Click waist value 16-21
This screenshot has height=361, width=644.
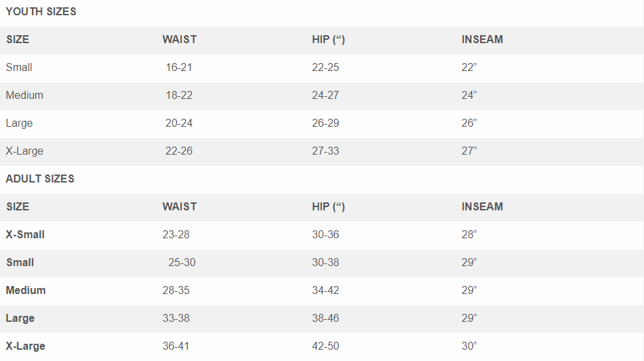click(179, 67)
